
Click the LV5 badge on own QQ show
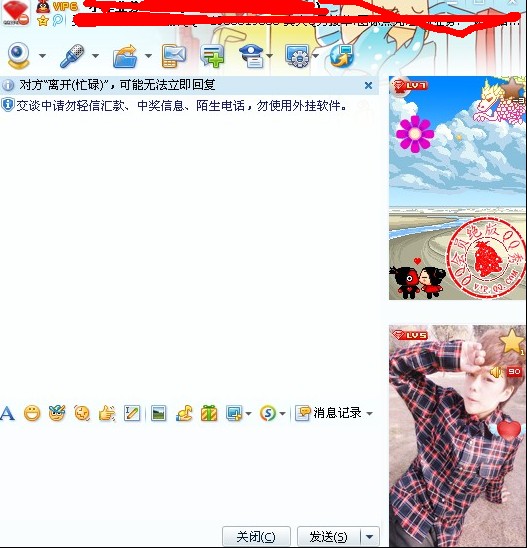pos(409,335)
